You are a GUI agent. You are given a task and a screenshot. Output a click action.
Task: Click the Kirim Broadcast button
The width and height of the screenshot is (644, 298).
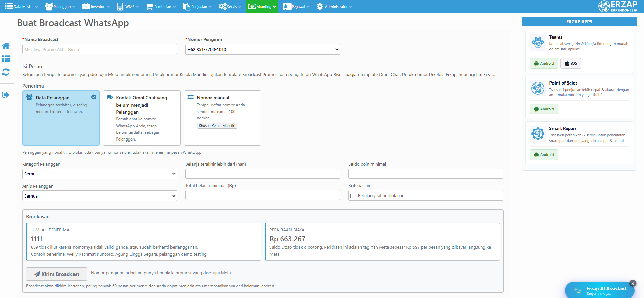tap(57, 274)
